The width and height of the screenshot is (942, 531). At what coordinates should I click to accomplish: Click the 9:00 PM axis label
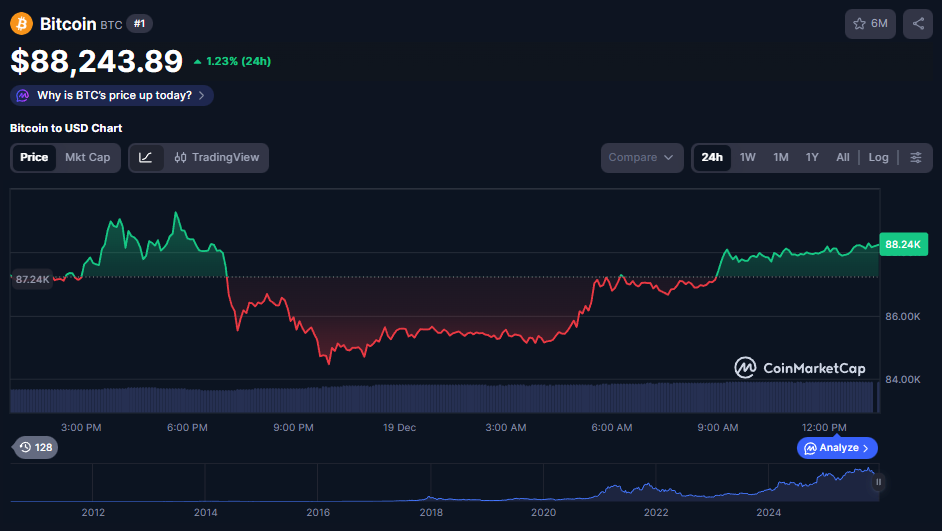(293, 428)
